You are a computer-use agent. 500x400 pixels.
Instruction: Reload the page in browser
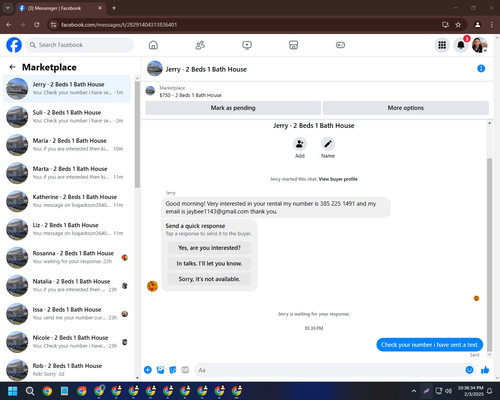tap(37, 25)
